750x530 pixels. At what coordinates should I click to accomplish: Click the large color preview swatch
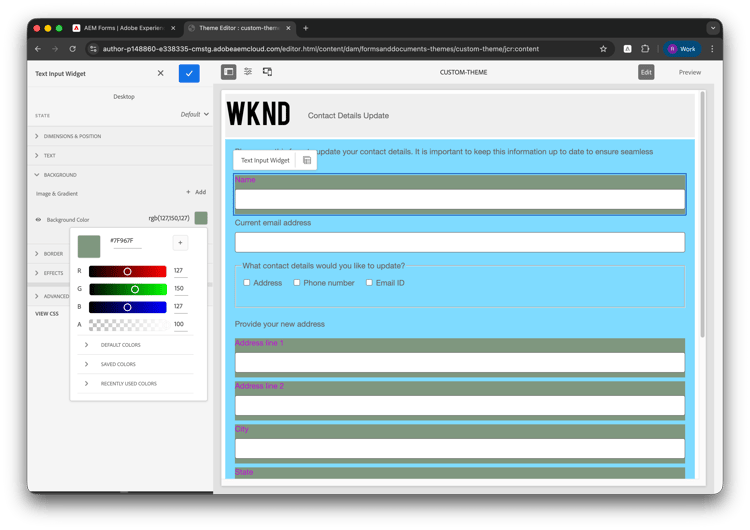click(89, 246)
